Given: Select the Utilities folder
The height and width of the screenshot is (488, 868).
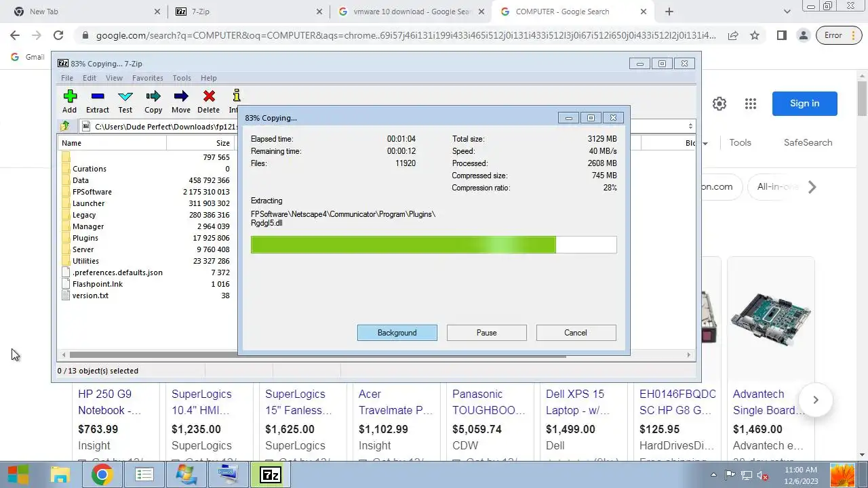Looking at the screenshot, I should click(x=85, y=261).
